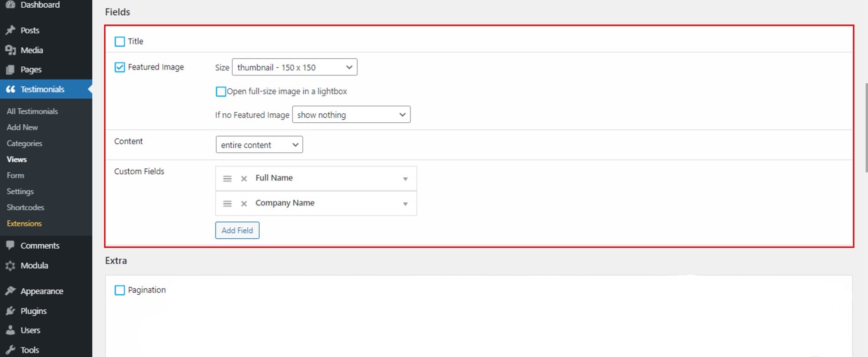Open the Plugins menu
Screen dimensions: 868x357
(x=34, y=311)
